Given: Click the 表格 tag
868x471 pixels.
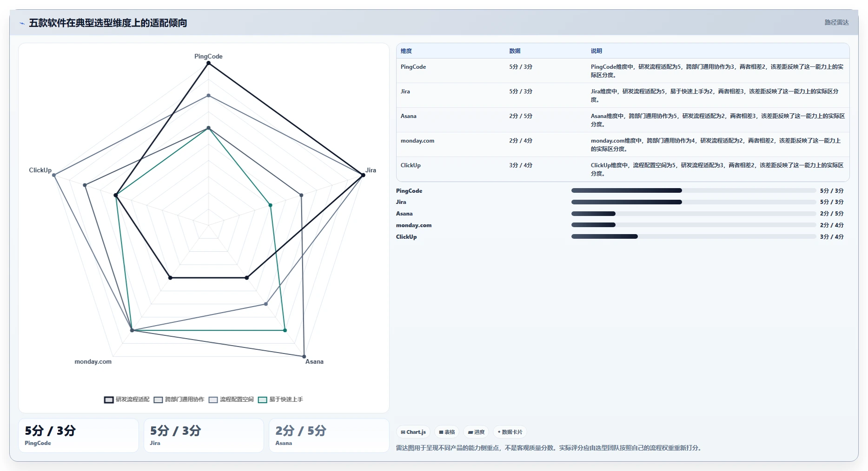Looking at the screenshot, I should coord(447,432).
